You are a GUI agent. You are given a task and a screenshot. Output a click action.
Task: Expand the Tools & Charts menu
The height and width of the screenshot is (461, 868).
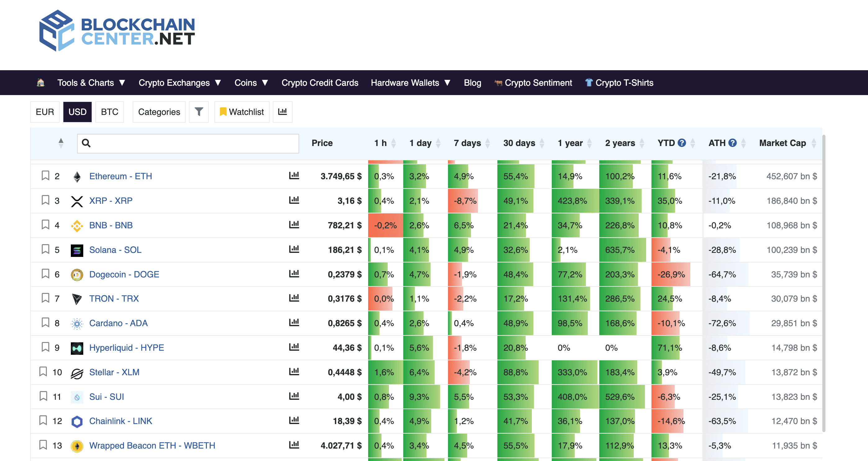pos(91,83)
